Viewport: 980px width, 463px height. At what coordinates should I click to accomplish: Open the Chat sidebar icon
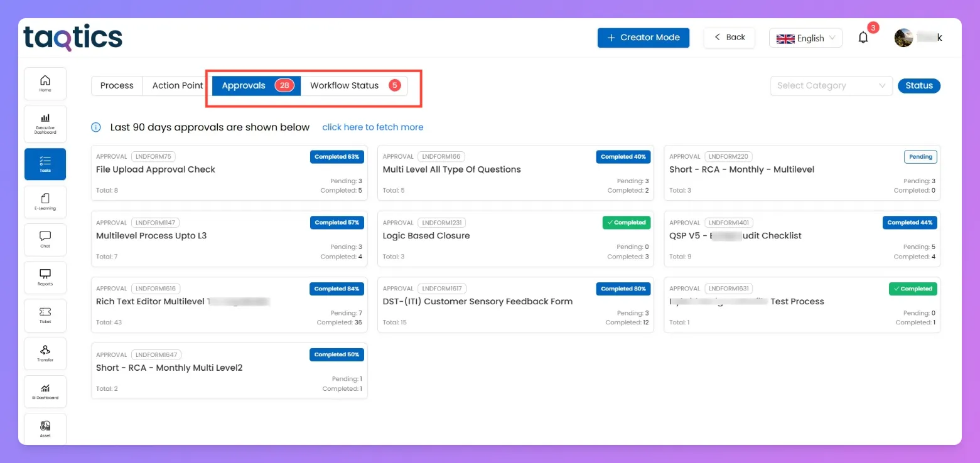(45, 240)
